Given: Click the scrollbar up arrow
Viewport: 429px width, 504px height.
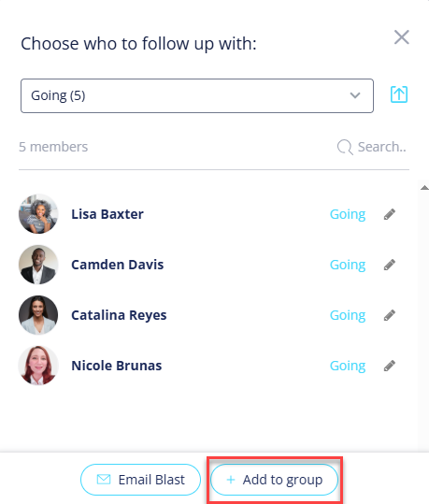Looking at the screenshot, I should [424, 188].
